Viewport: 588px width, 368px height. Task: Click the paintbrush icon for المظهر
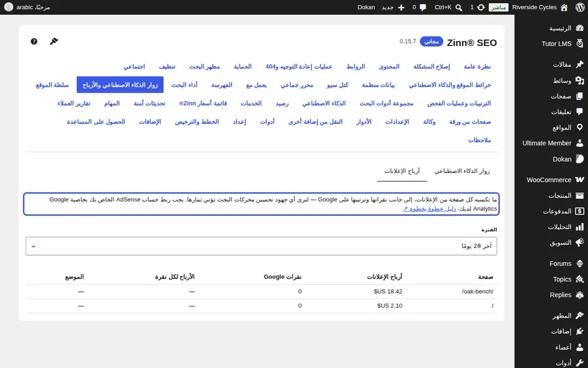click(579, 315)
